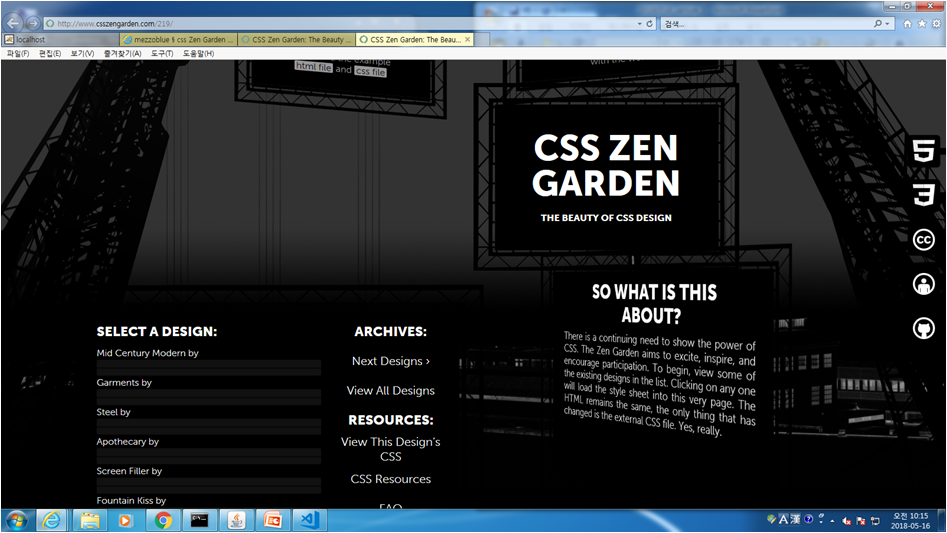Open Favorites star icon

922,24
